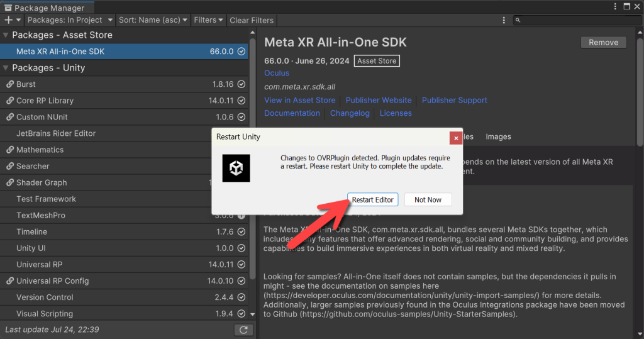The image size is (644, 339).
Task: Click Not Now in the Restart Unity dialog
Action: click(x=428, y=200)
